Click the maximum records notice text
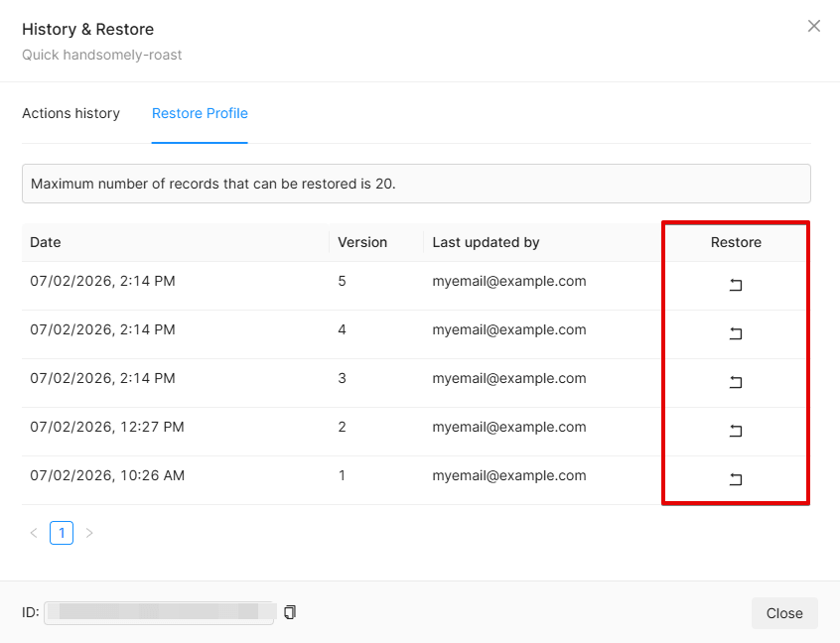840x643 pixels. (212, 184)
